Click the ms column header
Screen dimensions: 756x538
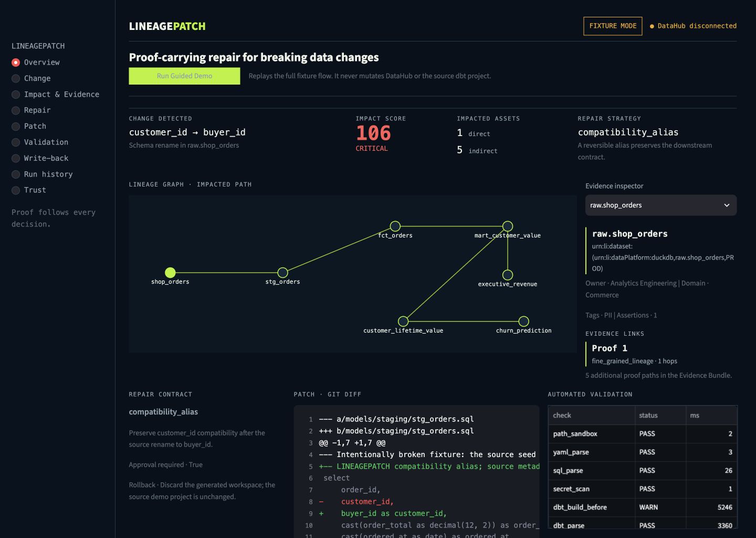[711, 415]
